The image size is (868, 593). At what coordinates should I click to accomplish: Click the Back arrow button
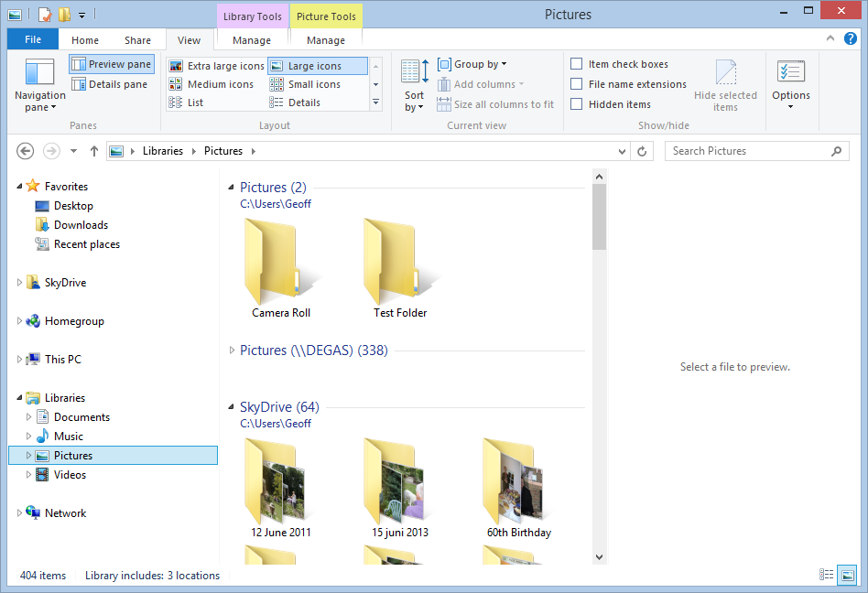[26, 151]
